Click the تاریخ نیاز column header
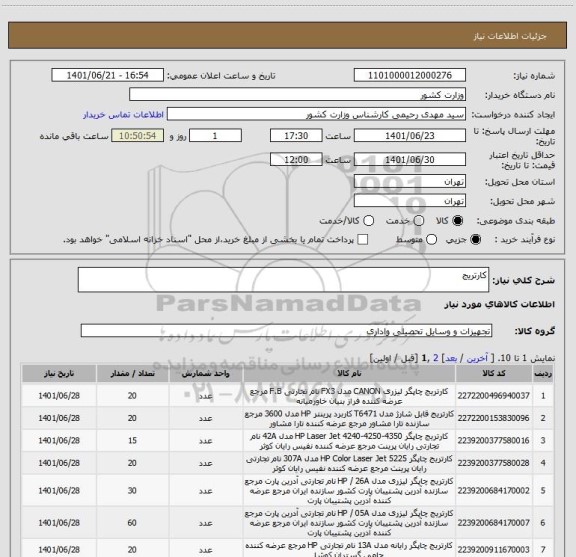 click(59, 374)
